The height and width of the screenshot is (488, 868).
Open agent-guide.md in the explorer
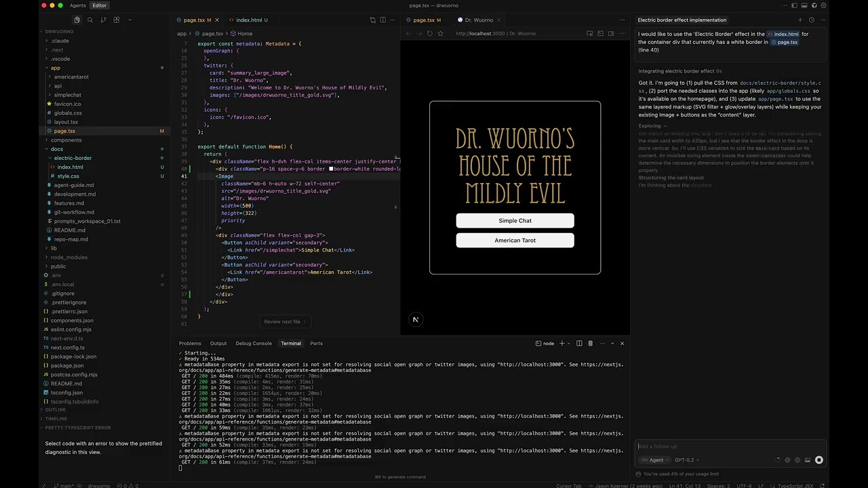pyautogui.click(x=74, y=185)
